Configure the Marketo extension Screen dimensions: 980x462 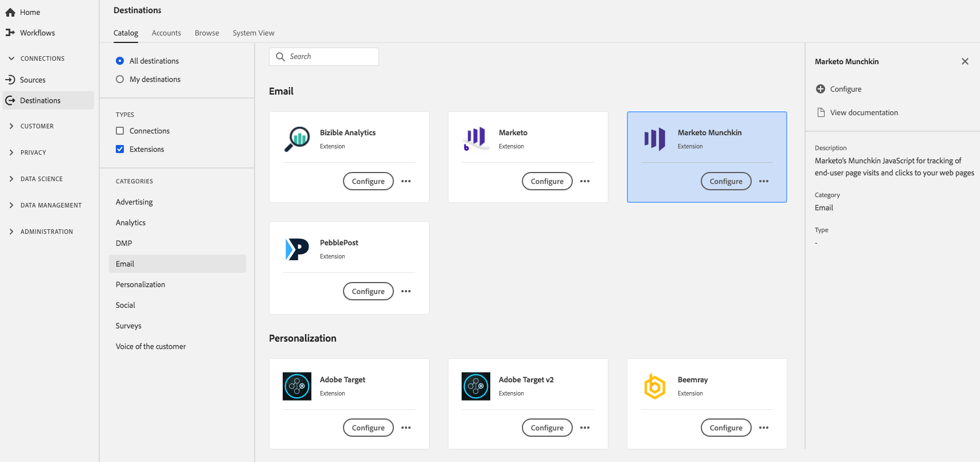pos(547,181)
